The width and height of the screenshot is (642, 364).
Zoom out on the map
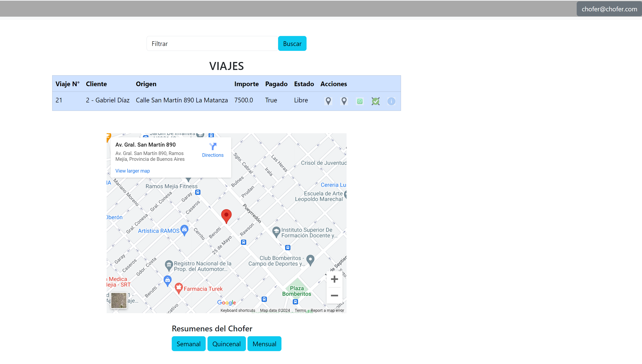334,296
